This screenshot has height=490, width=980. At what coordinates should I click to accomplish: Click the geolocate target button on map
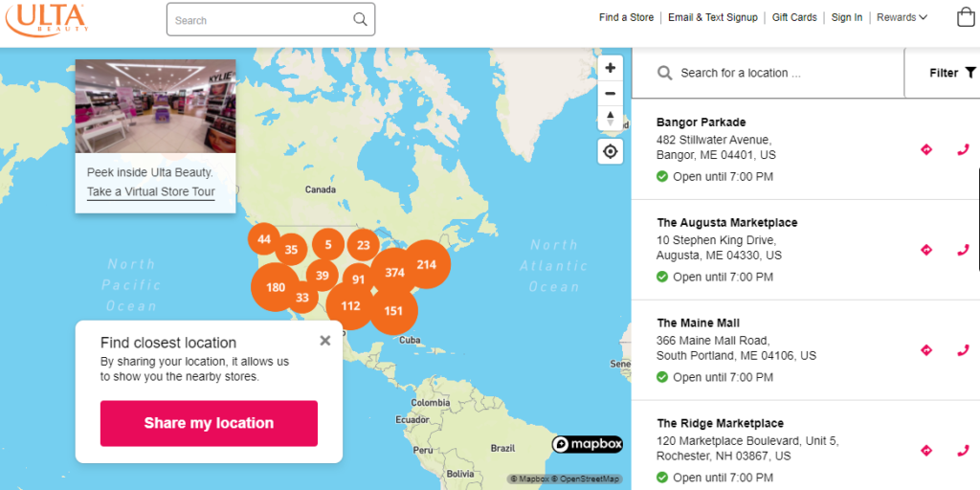pyautogui.click(x=611, y=151)
